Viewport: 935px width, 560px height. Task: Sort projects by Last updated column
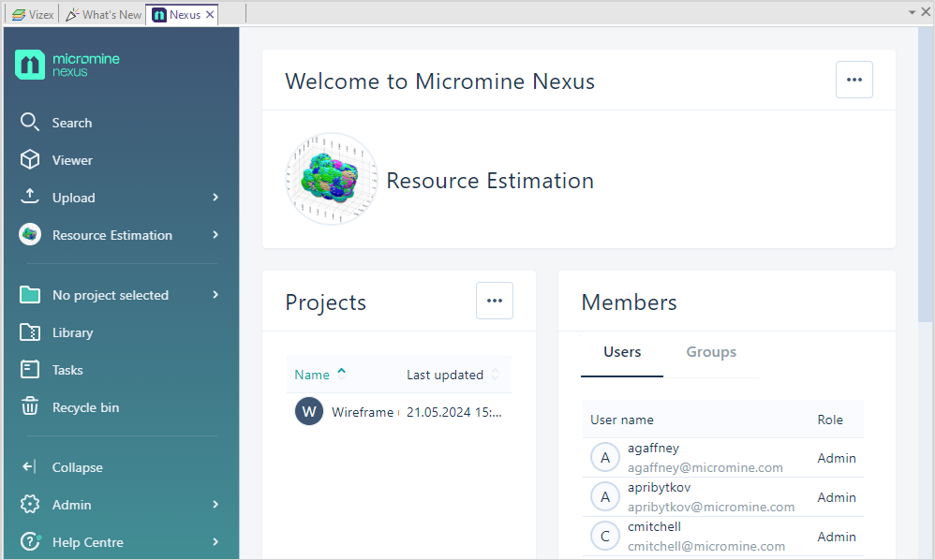tap(452, 375)
